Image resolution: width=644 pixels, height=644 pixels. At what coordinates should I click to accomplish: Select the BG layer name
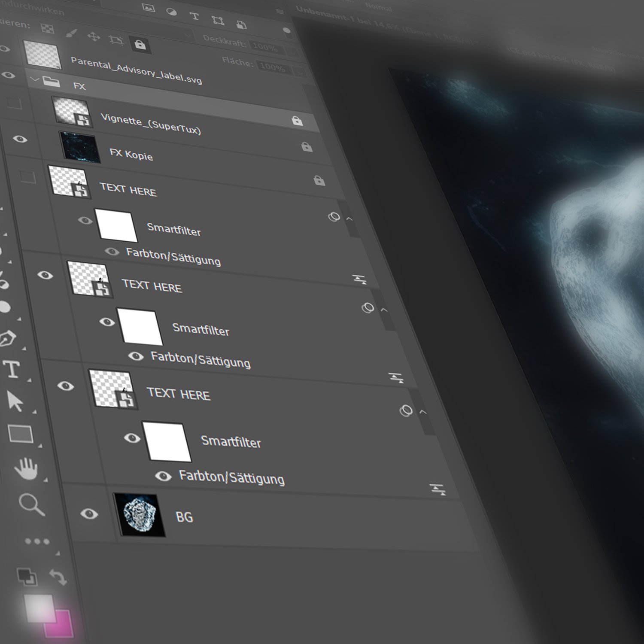pyautogui.click(x=185, y=517)
